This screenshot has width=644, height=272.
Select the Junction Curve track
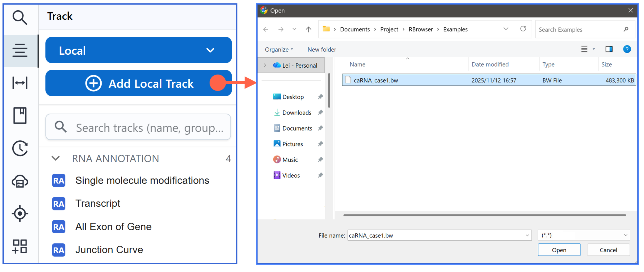(x=109, y=250)
